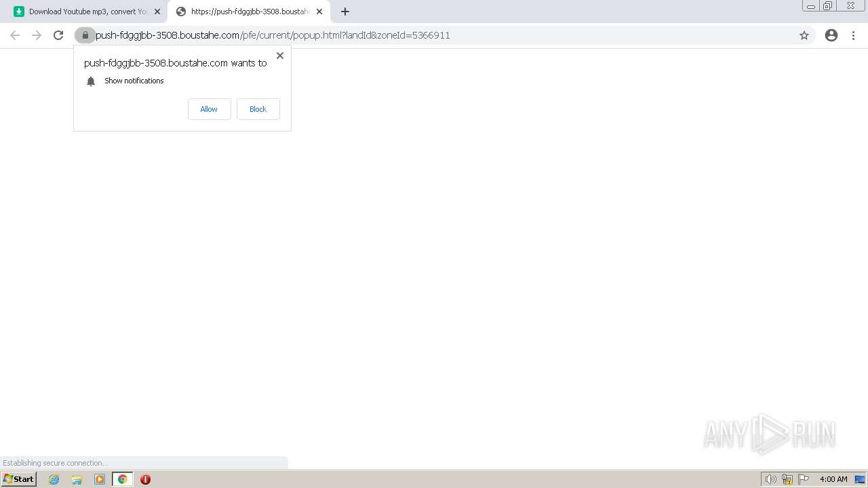Close the push-fdggjbb-3508.boustahe tab
The width and height of the screenshot is (868, 488).
pyautogui.click(x=319, y=12)
